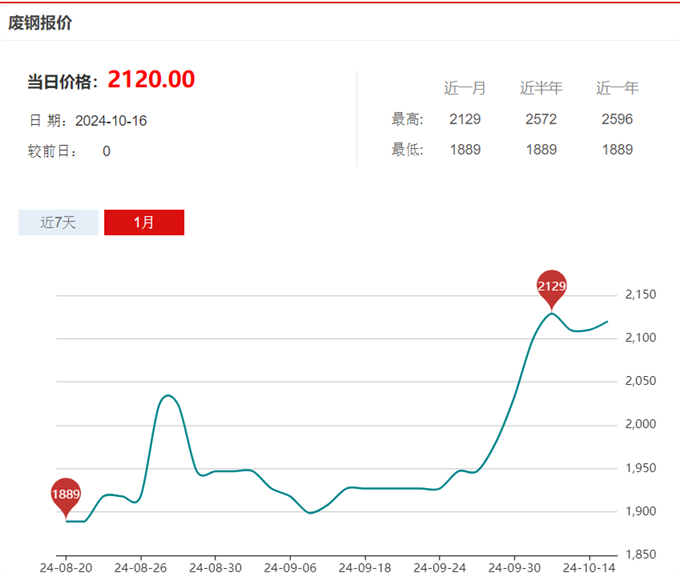Click the 1889 lowest-price pin marker
The image size is (680, 576).
[66, 495]
